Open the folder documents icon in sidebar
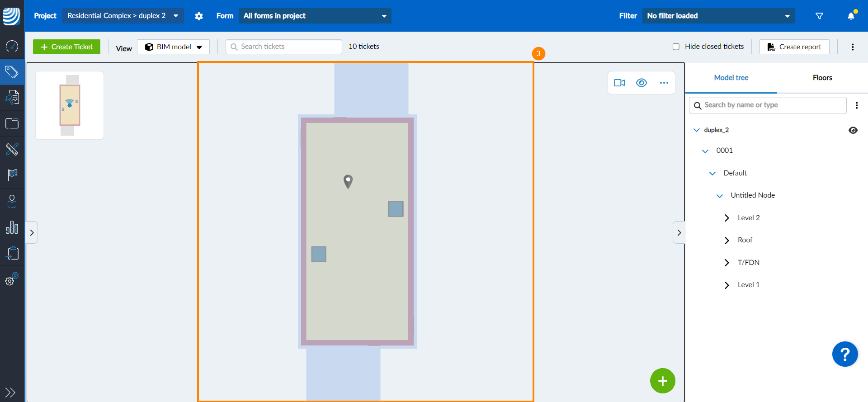 click(x=12, y=123)
